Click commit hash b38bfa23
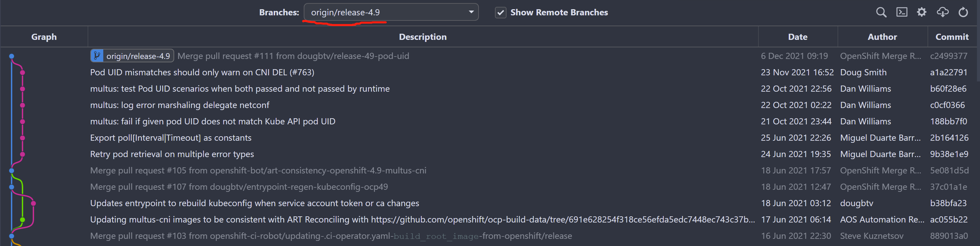Screen dimensions: 980x246 click(x=948, y=203)
